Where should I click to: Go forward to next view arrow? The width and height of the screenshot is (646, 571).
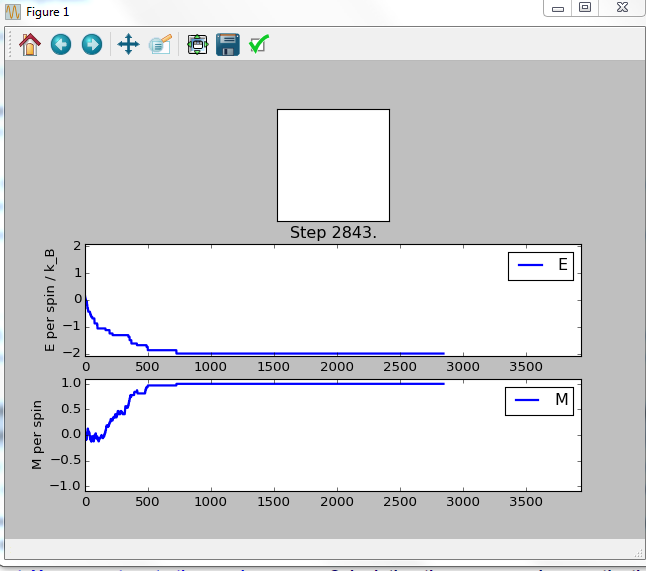coord(92,44)
